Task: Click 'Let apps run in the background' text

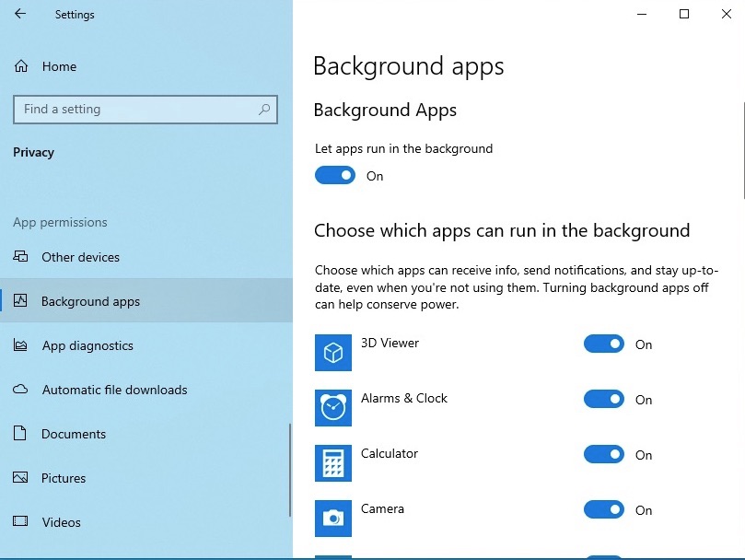Action: click(403, 149)
